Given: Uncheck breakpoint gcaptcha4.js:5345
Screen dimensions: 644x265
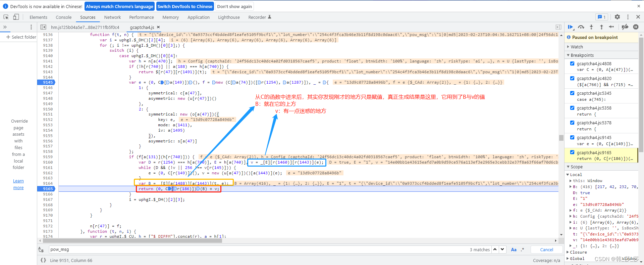Looking at the screenshot, I should (x=572, y=93).
